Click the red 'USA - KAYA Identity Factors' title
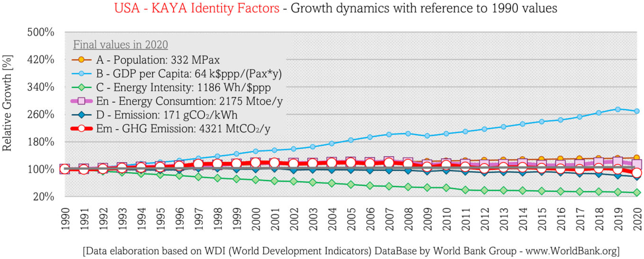This screenshot has width=644, height=259. [x=197, y=8]
